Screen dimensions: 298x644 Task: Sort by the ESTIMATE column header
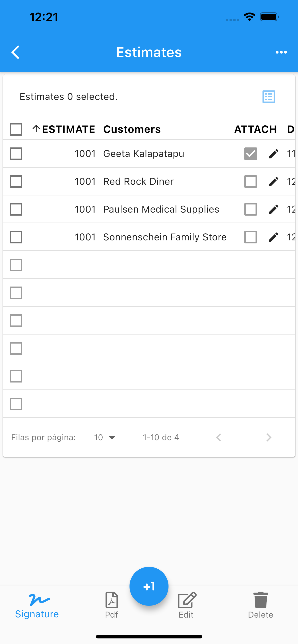coord(64,129)
